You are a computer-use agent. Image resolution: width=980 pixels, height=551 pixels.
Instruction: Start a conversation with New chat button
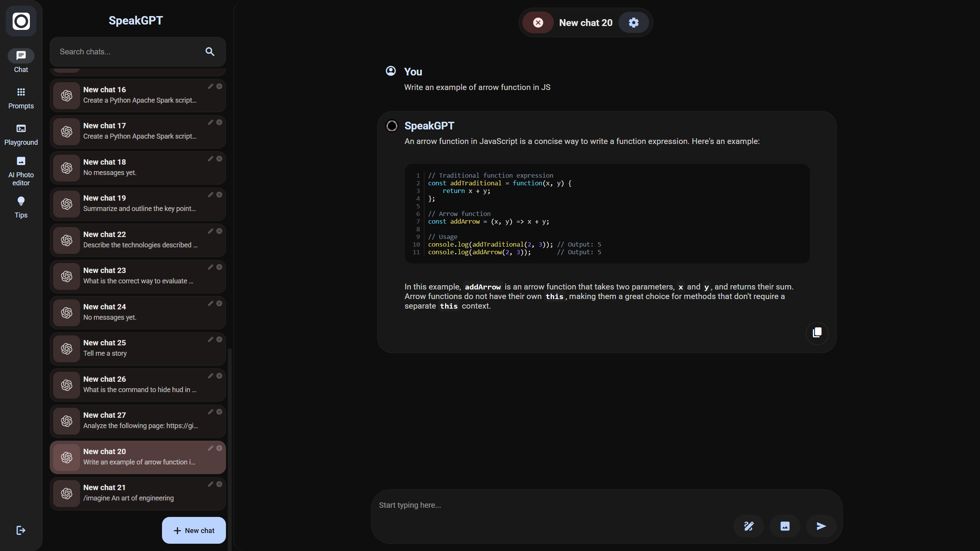tap(194, 530)
